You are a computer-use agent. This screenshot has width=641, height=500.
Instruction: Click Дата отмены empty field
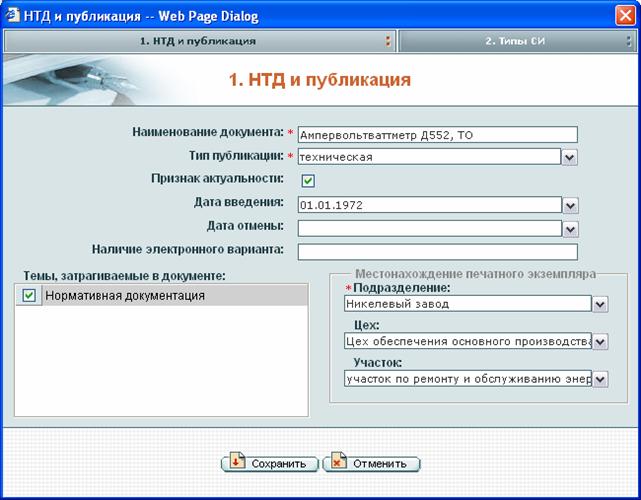pyautogui.click(x=430, y=229)
